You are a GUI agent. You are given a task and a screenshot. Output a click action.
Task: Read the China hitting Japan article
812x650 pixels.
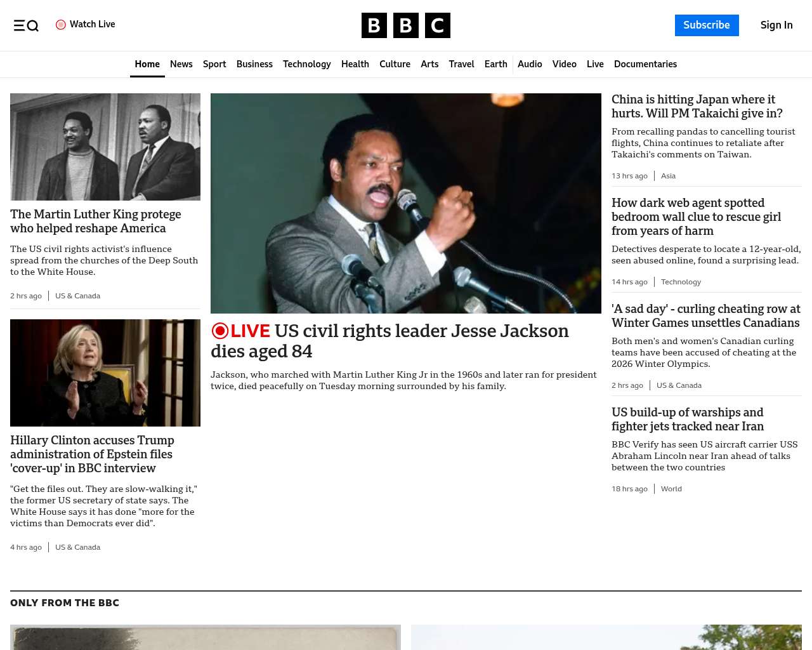pyautogui.click(x=697, y=107)
